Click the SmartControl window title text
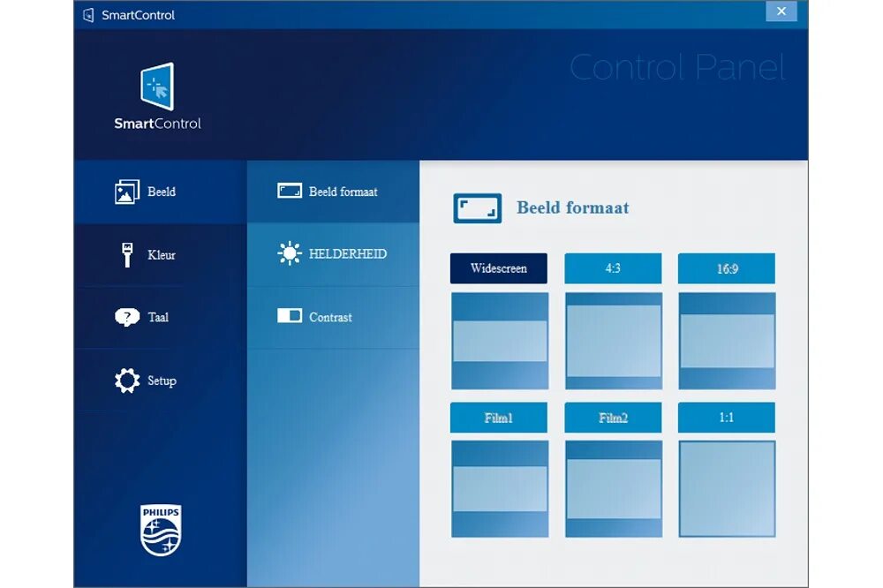Image resolution: width=883 pixels, height=588 pixels. click(138, 15)
